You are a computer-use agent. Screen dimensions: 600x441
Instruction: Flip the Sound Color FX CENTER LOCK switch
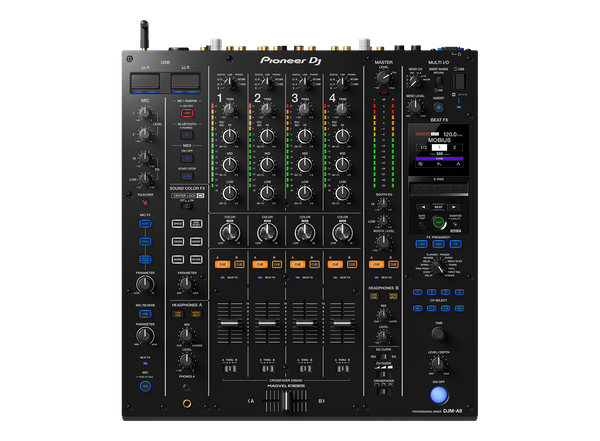[187, 206]
